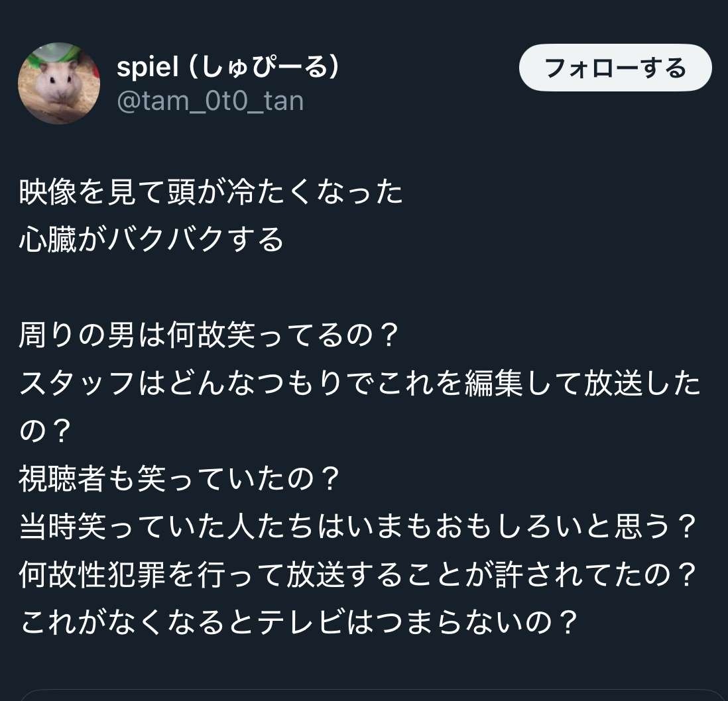Screen dimensions: 728x701
Task: Click the words 放送した ending the long line
Action: [642, 384]
